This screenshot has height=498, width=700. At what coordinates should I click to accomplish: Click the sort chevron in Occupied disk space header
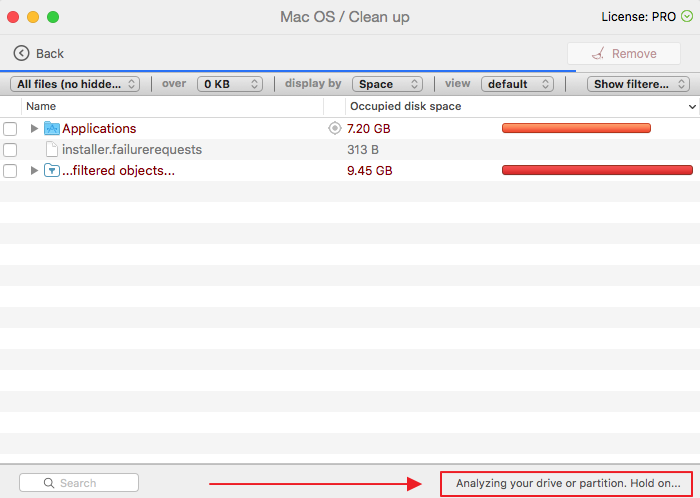692,107
